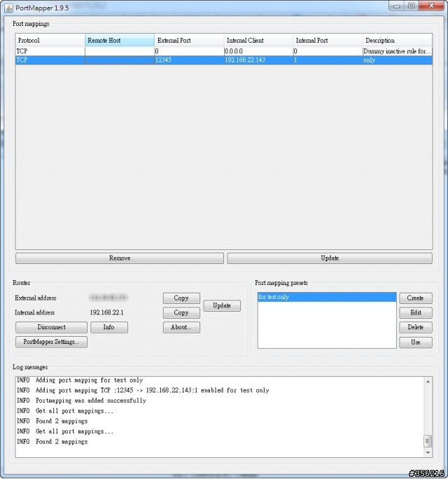Create a new port mapping preset

point(416,298)
